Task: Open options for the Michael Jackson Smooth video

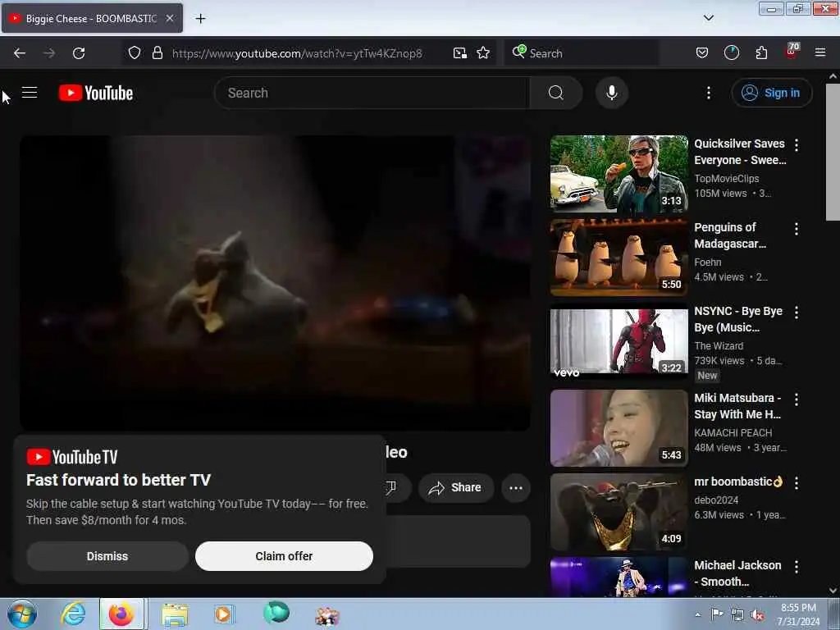Action: click(797, 566)
